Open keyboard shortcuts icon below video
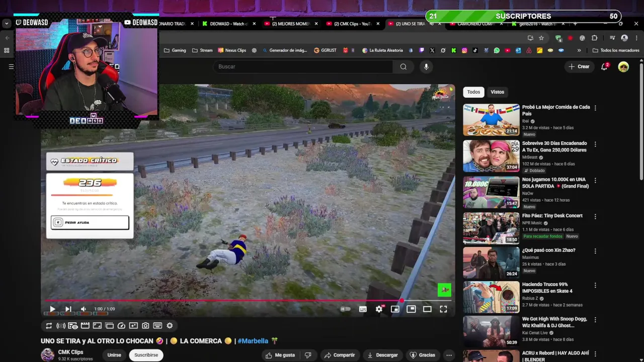 (x=157, y=326)
